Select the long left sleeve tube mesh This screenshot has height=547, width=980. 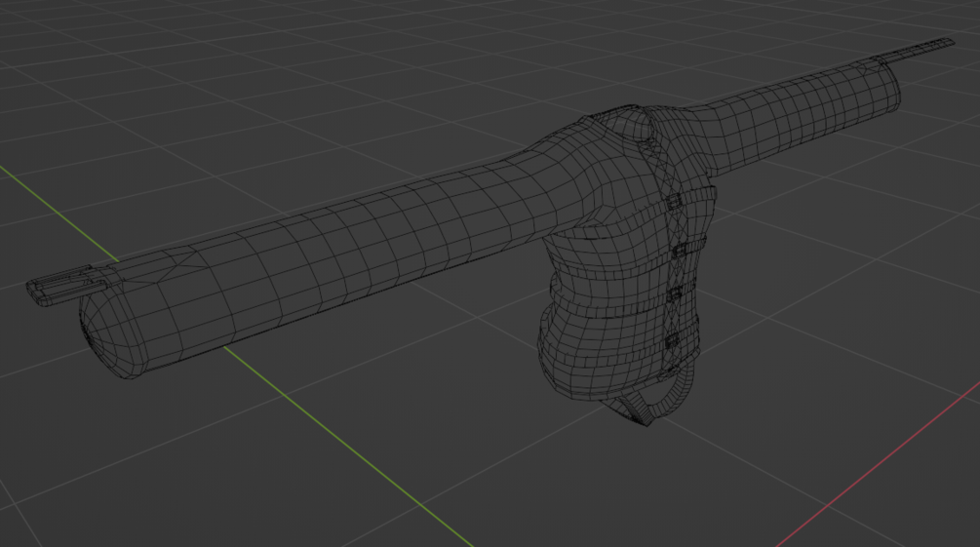click(312, 265)
